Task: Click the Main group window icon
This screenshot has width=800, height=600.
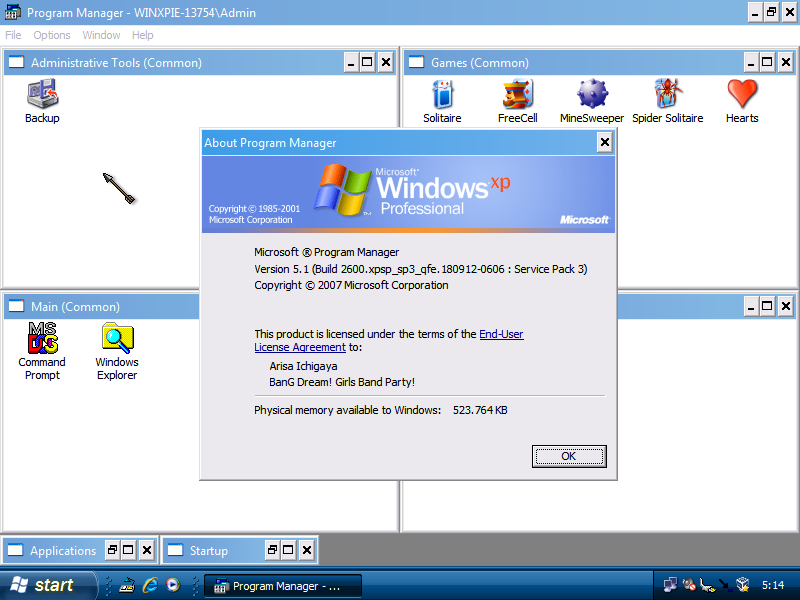Action: [x=16, y=306]
